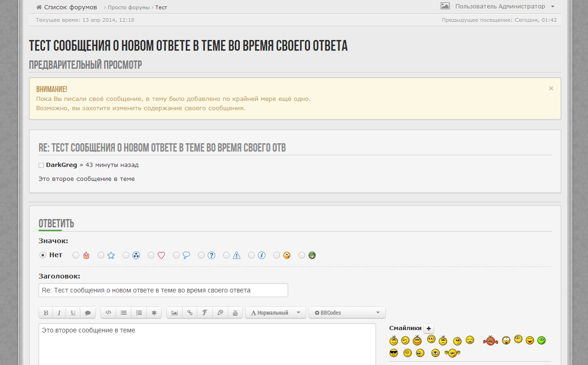Expand more smilies with plus button
Image resolution: width=588 pixels, height=365 pixels.
coord(429,328)
